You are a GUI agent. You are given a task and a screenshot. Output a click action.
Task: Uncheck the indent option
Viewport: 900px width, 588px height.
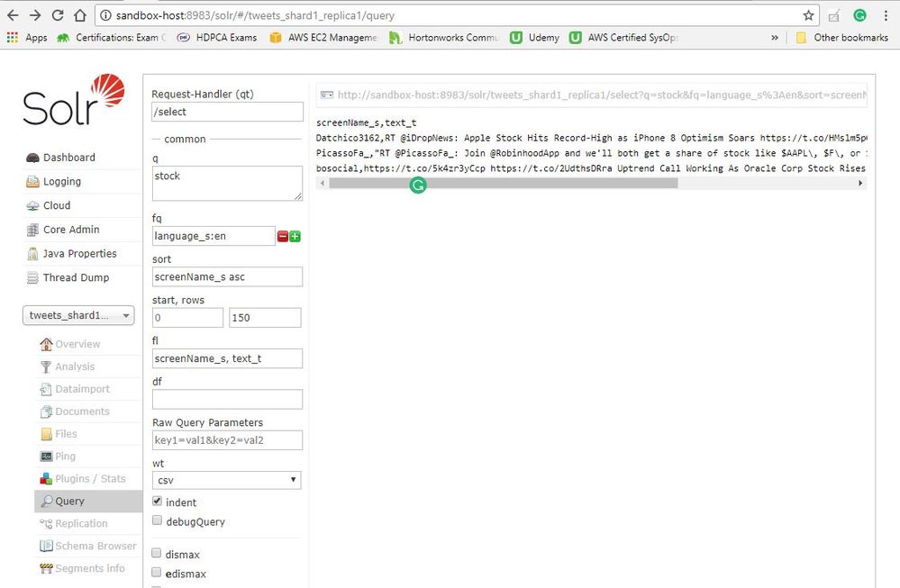(155, 502)
